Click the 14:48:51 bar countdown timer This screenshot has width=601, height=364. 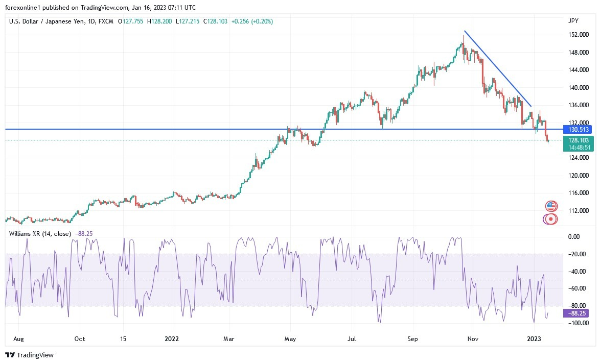(577, 148)
